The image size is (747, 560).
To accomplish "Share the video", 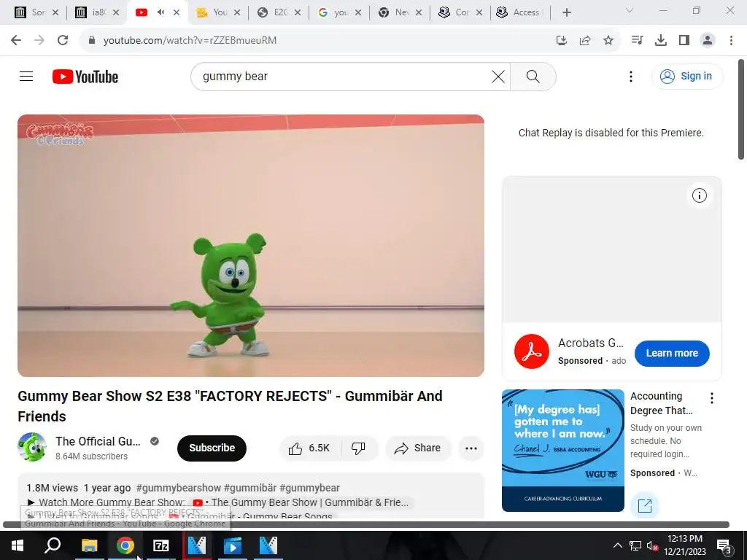I will (x=418, y=448).
